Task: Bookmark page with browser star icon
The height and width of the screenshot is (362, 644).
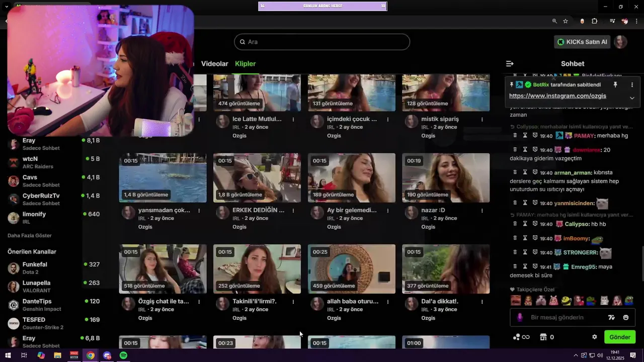Action: tap(566, 21)
